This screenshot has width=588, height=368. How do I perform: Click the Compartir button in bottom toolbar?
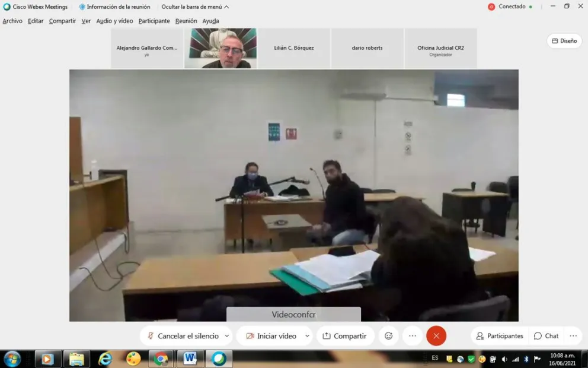(x=345, y=336)
